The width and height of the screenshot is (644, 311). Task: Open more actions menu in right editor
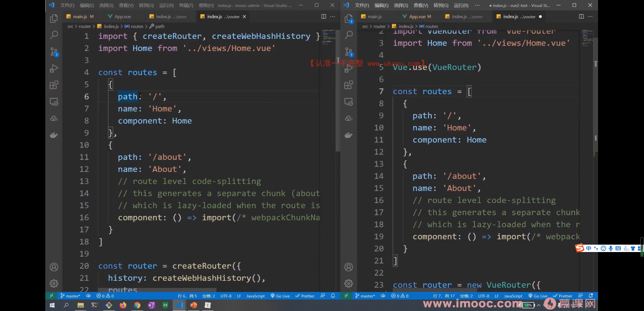pos(590,16)
